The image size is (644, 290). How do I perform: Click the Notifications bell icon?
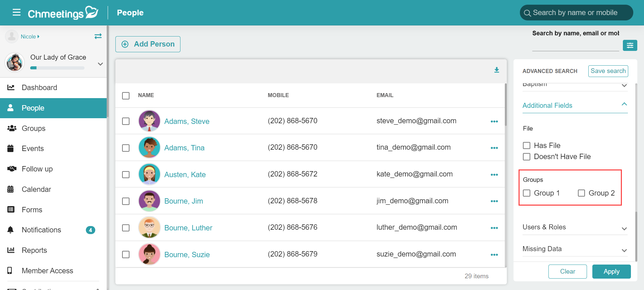[11, 230]
